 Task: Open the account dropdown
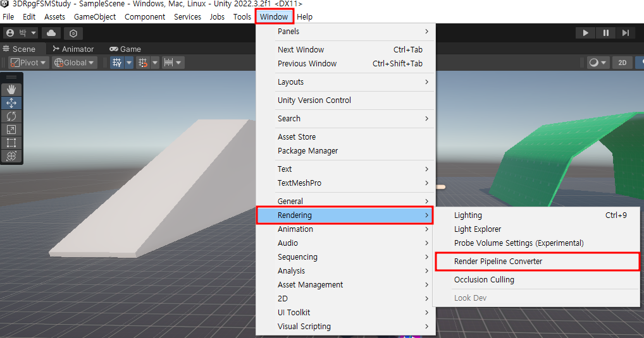click(x=22, y=33)
